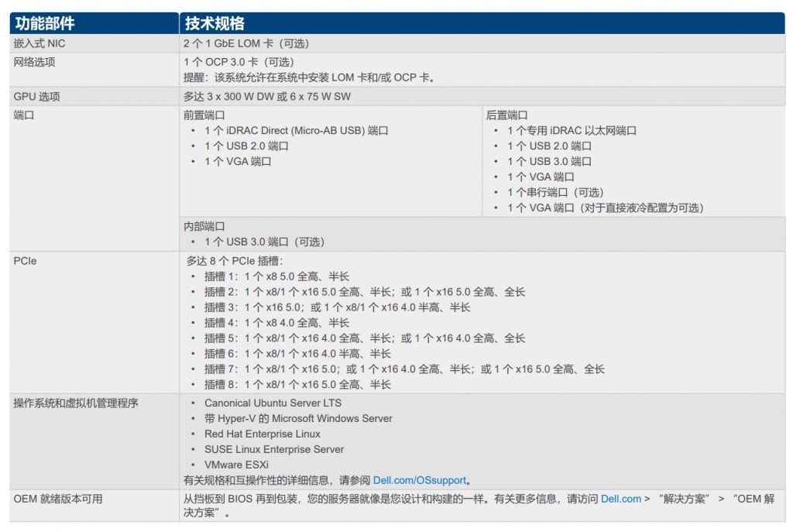Click the 内部端口 subheading

tap(204, 227)
